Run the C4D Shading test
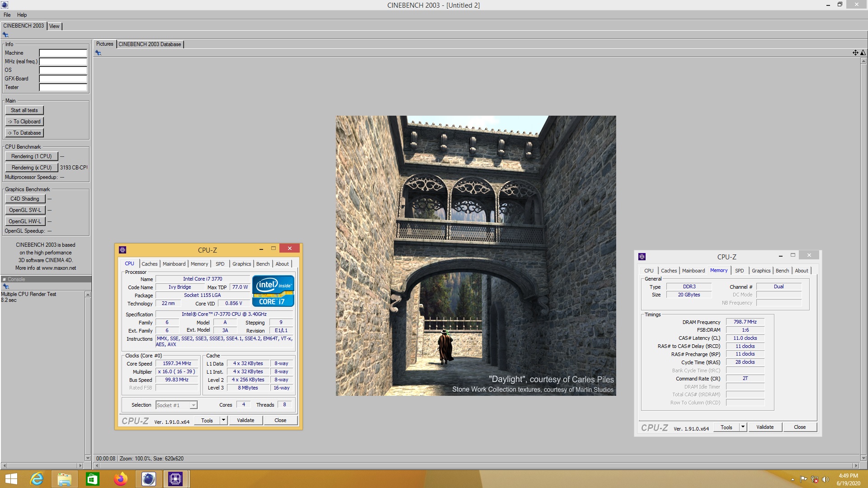Screen dimensions: 868x488 tap(25, 199)
